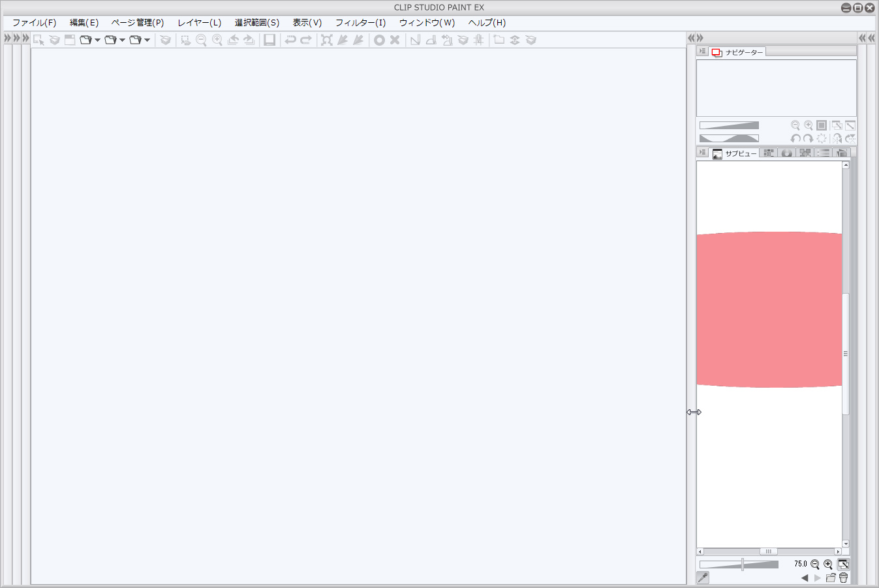This screenshot has width=879, height=588.
Task: Click the scale/transform icon in the command bar
Action: point(327,40)
